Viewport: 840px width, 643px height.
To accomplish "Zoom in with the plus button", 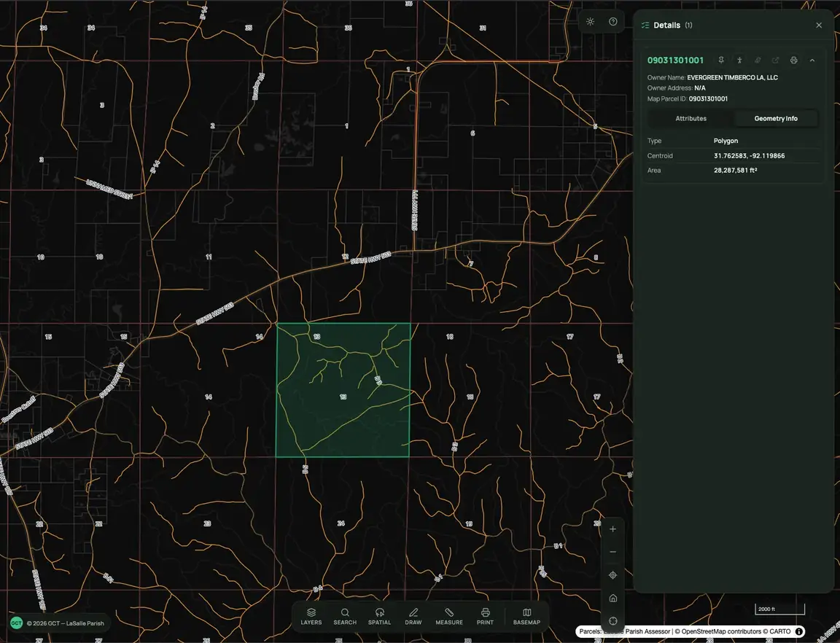I will point(612,529).
